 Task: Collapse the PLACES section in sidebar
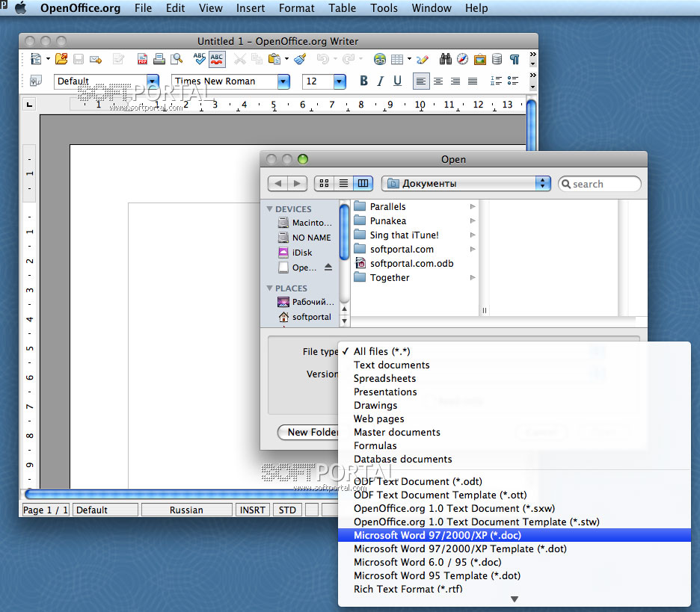[269, 288]
